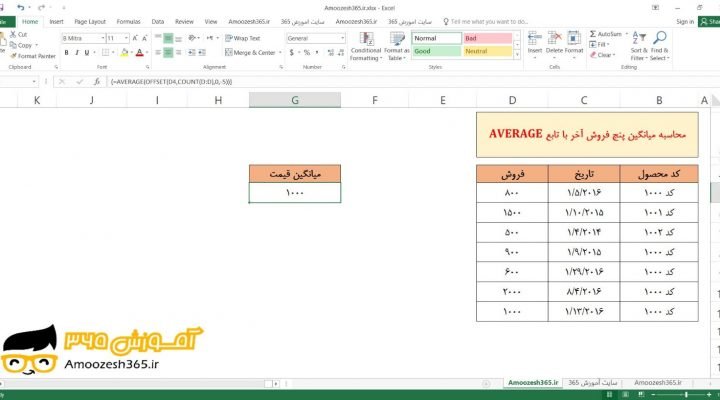Open Sort & Filter
This screenshot has height=400, width=720.
[639, 46]
